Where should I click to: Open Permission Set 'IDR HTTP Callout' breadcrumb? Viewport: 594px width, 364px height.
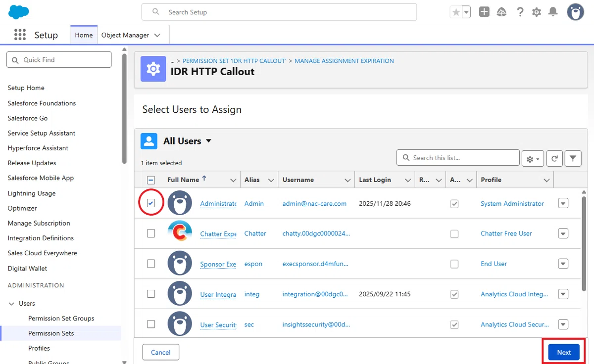coord(235,61)
